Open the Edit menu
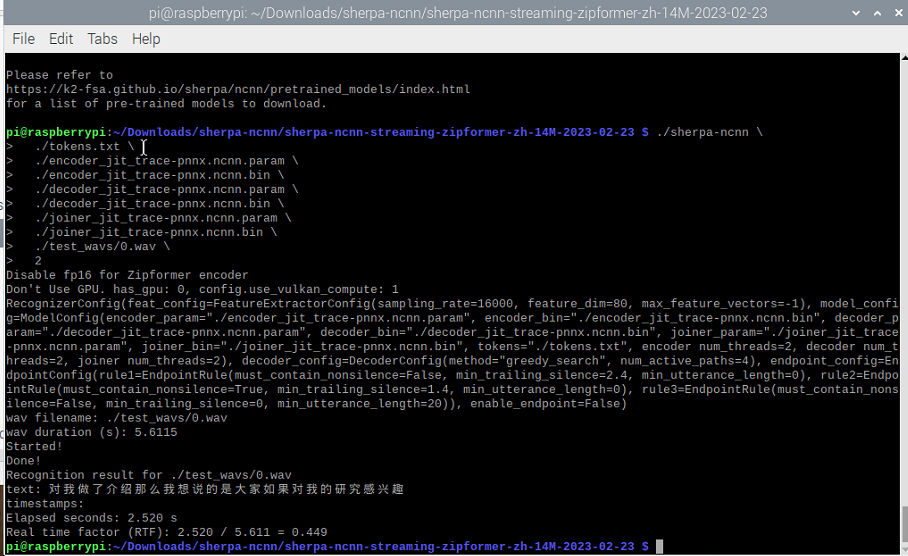 [61, 39]
